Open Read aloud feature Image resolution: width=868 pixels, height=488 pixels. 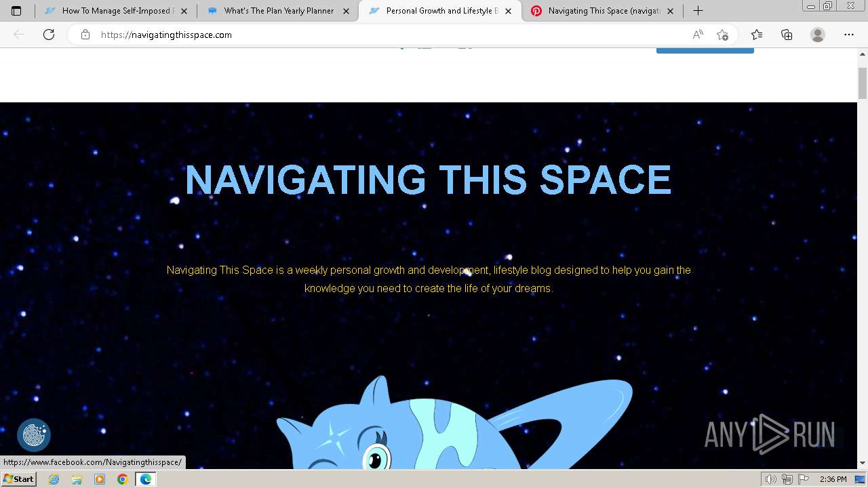tap(698, 35)
